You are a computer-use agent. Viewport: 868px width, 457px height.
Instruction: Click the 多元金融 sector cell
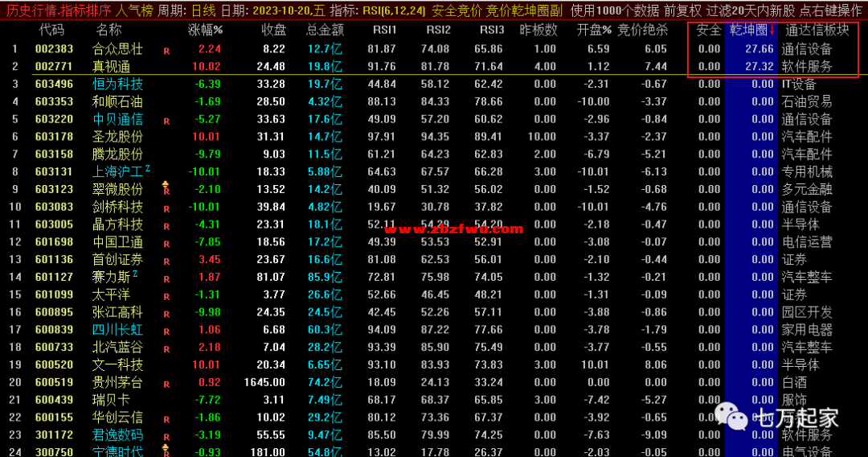(807, 189)
